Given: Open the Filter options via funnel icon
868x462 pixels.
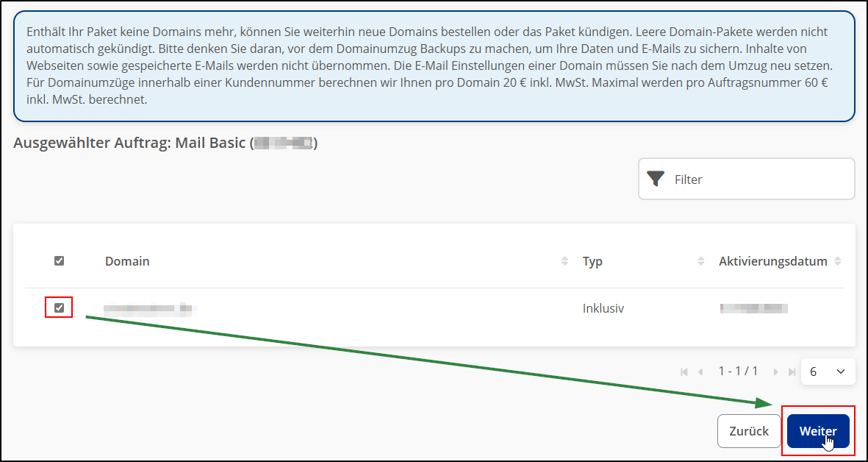Looking at the screenshot, I should pyautogui.click(x=656, y=179).
